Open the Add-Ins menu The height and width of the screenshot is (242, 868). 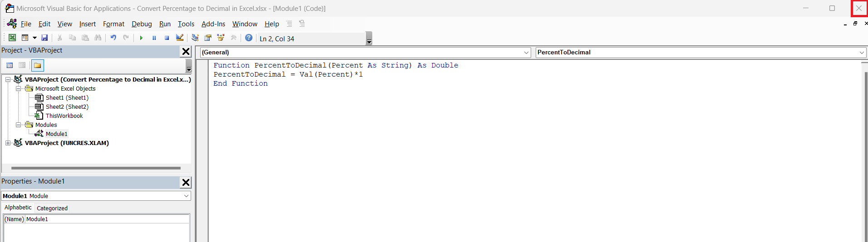(213, 24)
